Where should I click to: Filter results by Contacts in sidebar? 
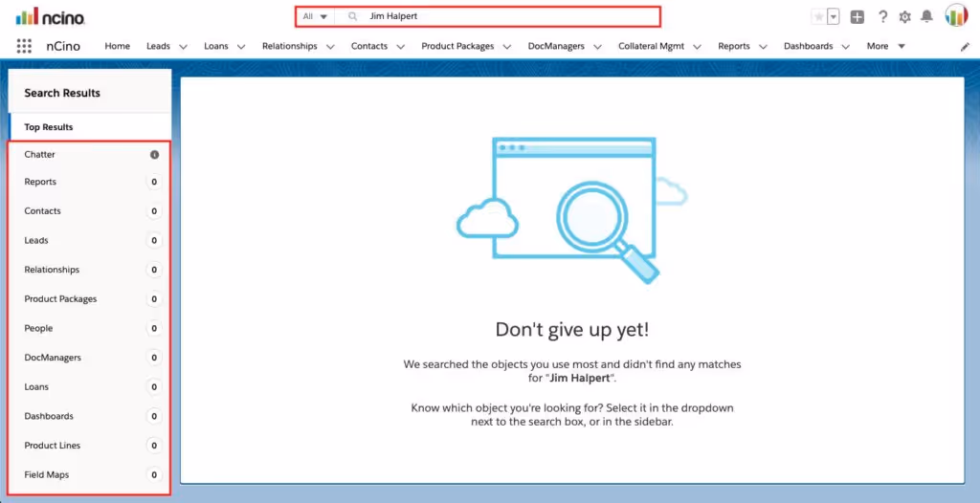(x=89, y=211)
